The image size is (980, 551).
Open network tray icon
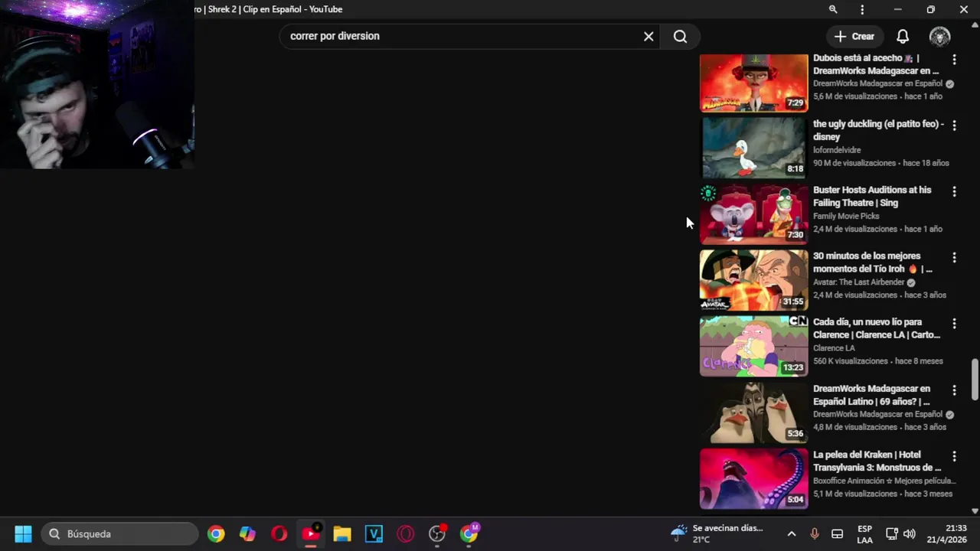coord(891,533)
